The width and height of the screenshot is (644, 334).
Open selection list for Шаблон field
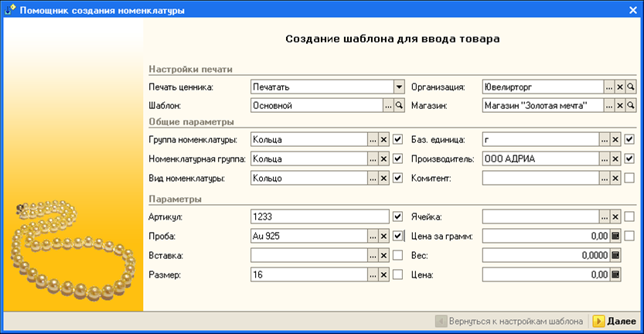388,106
